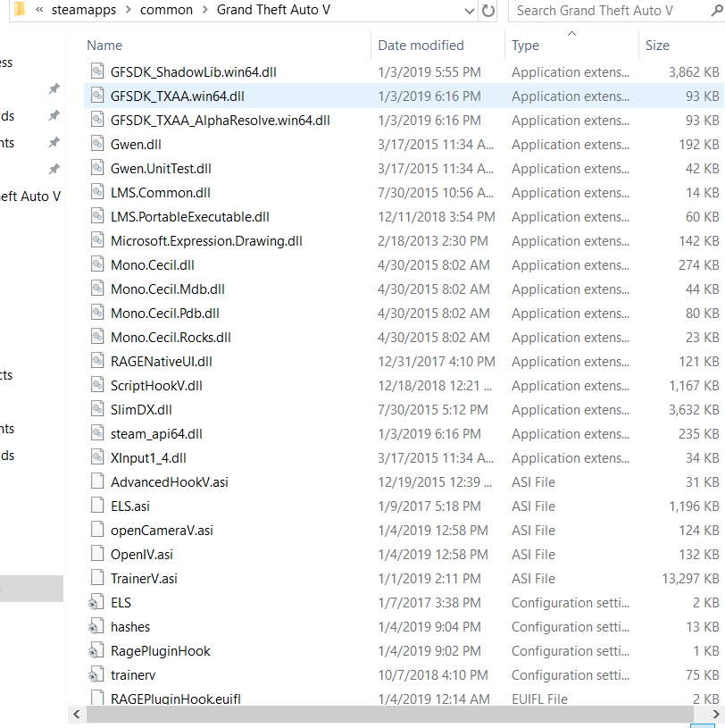Select the hashes configuration settings icon

coord(96,627)
